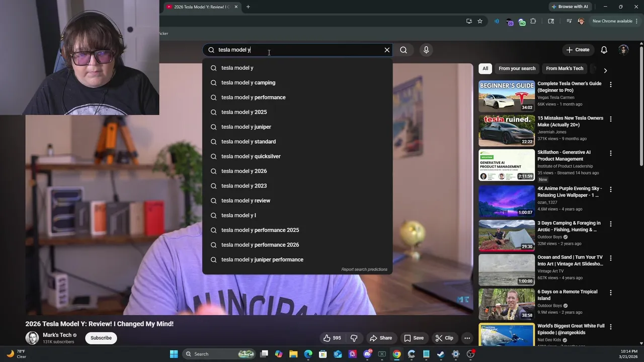Open '15 Mistakes New Tesla Owners Make' title

[x=570, y=121]
